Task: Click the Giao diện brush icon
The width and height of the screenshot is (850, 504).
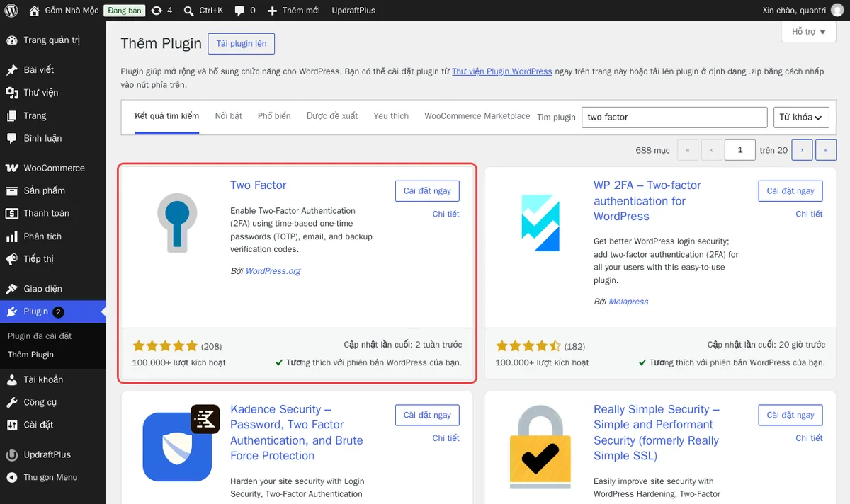Action: pyautogui.click(x=12, y=289)
